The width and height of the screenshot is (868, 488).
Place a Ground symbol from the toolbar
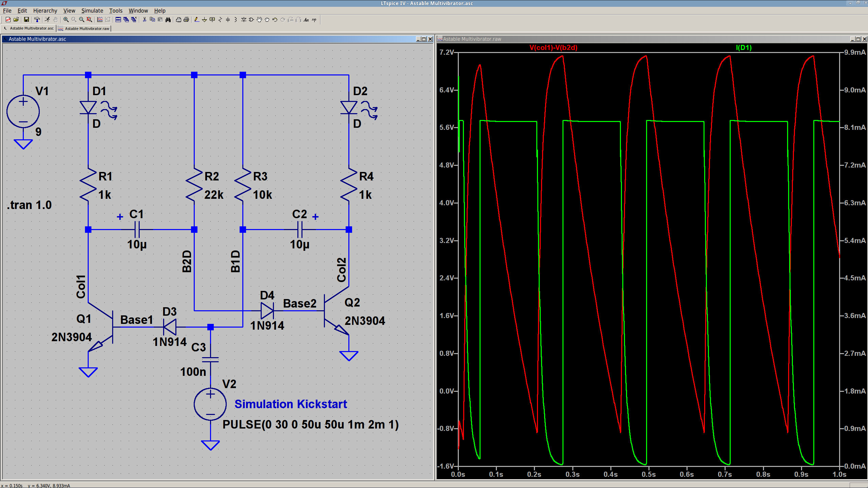[204, 20]
